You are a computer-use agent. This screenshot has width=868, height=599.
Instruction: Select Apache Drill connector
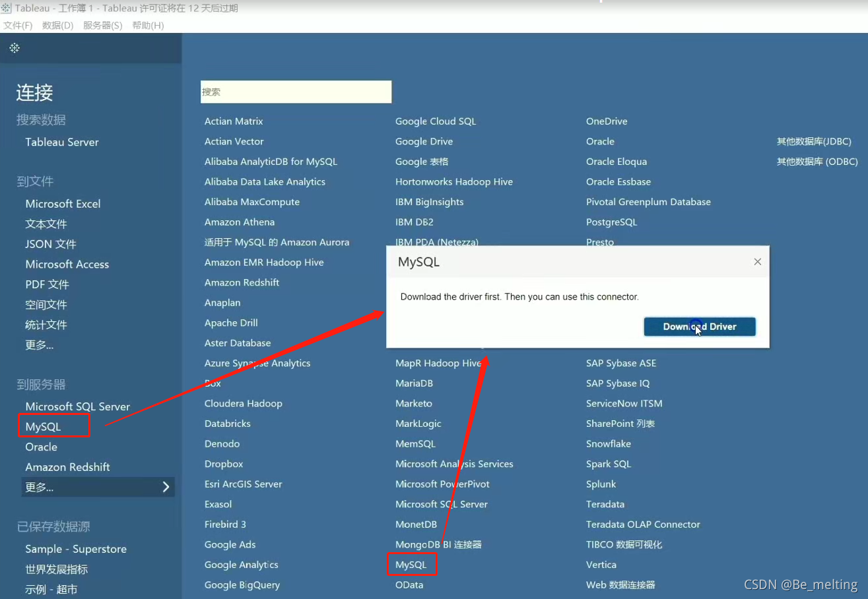click(231, 323)
